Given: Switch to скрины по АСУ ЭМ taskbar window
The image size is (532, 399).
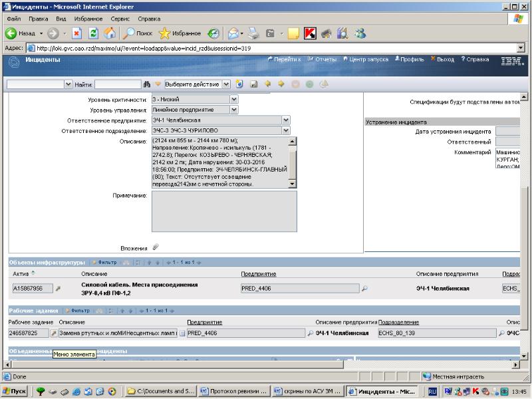Looking at the screenshot, I should tap(308, 391).
